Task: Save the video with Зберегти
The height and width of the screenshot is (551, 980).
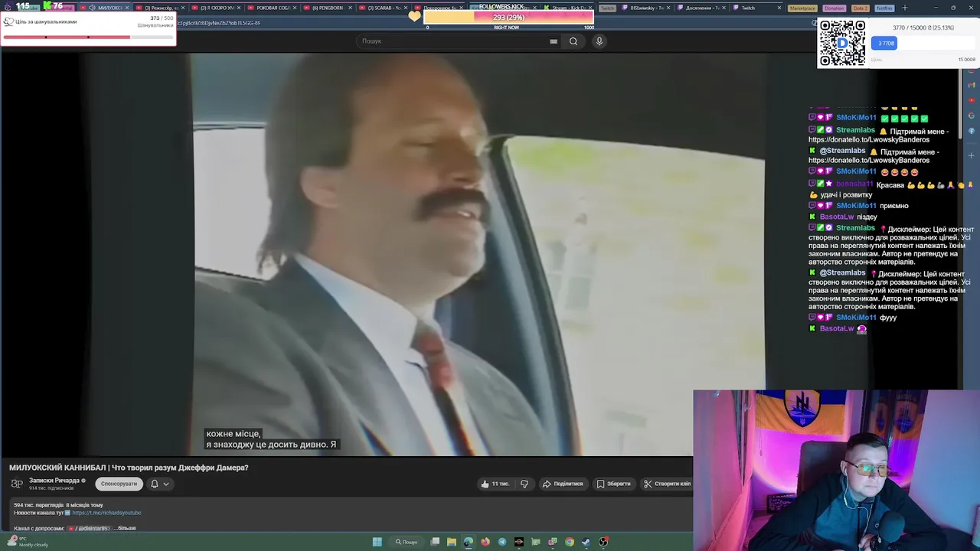Action: click(614, 484)
